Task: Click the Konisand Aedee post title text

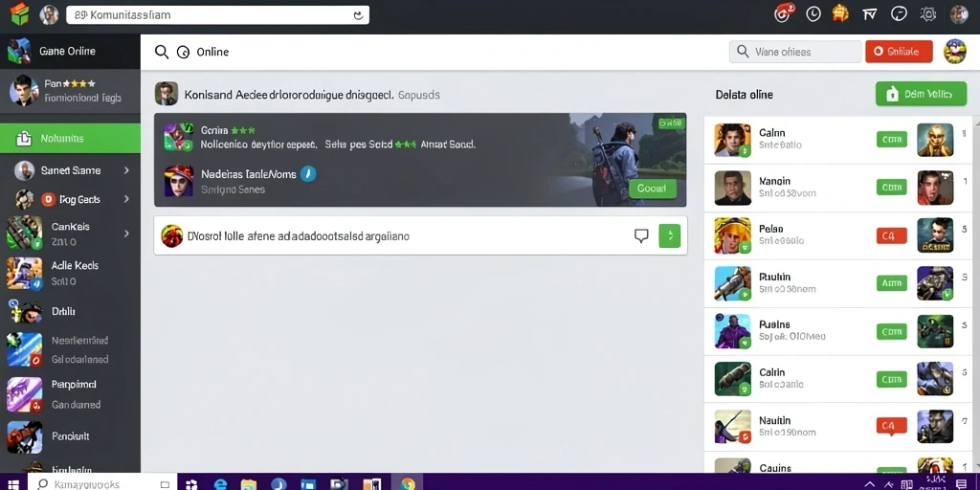Action: [289, 95]
